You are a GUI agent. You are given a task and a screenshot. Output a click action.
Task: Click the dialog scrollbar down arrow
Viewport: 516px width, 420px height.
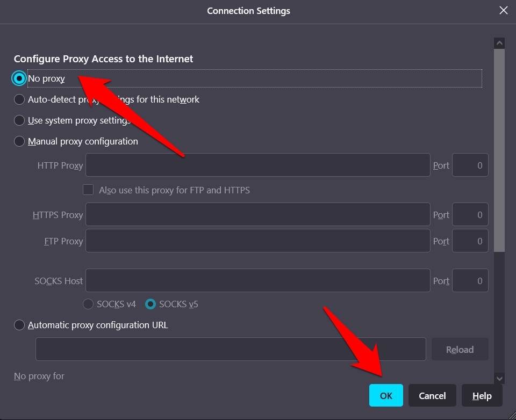(x=499, y=379)
